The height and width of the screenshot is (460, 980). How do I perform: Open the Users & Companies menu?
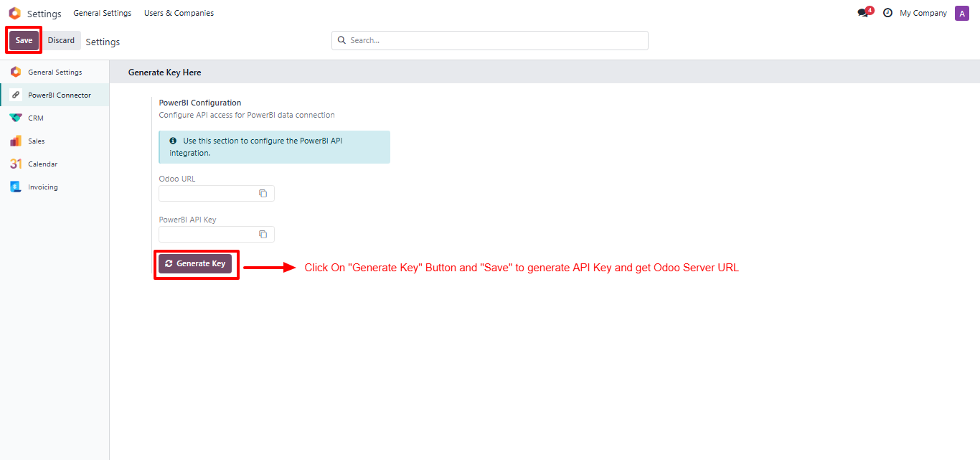tap(179, 13)
